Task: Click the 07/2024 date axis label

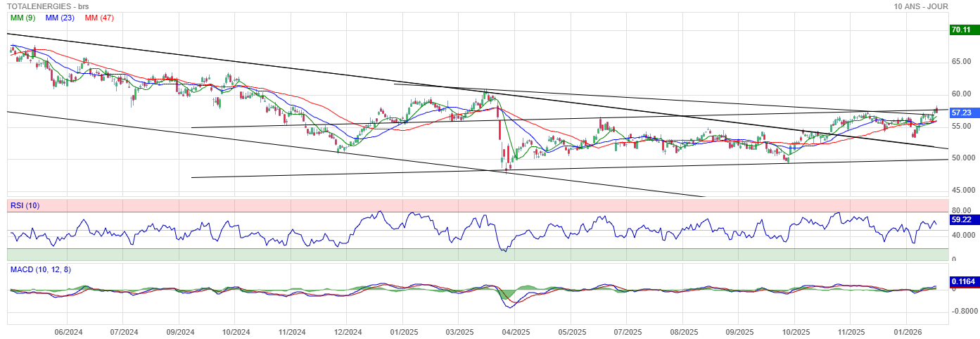Action: (x=122, y=331)
